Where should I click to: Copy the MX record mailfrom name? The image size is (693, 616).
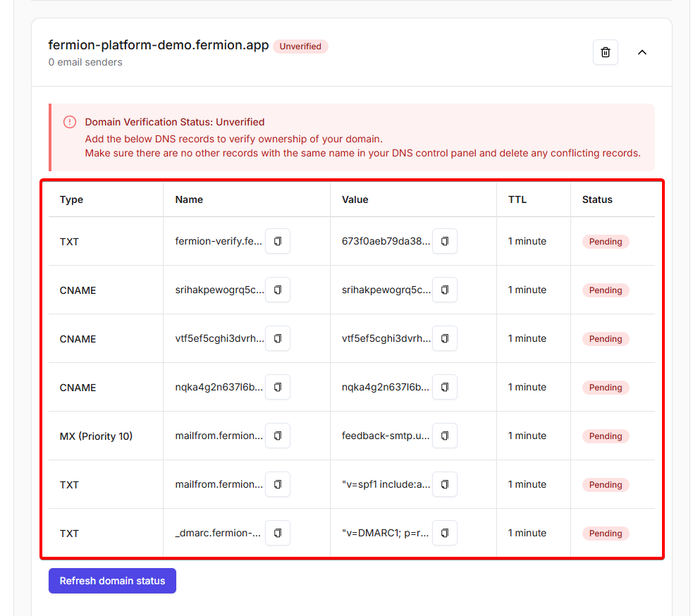278,436
